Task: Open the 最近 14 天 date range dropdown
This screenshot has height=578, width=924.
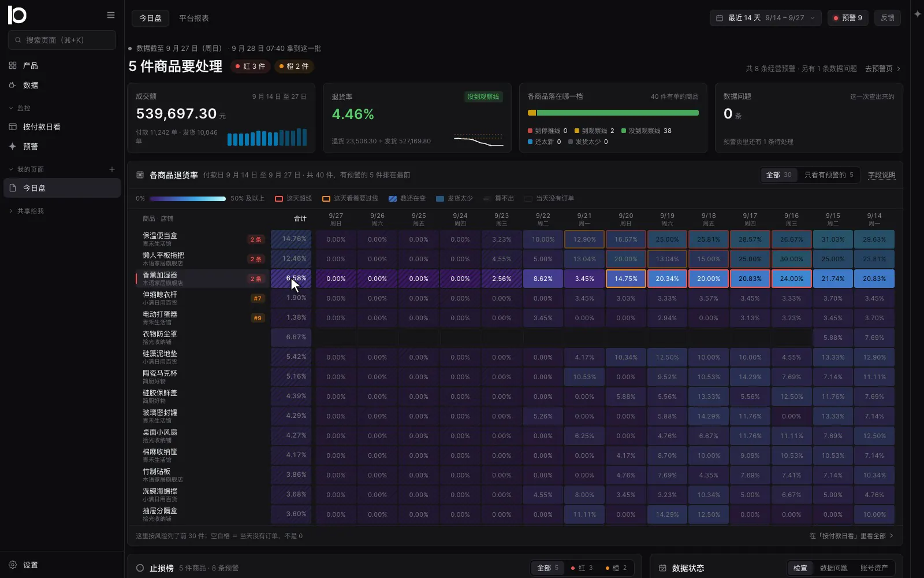Action: click(x=765, y=18)
